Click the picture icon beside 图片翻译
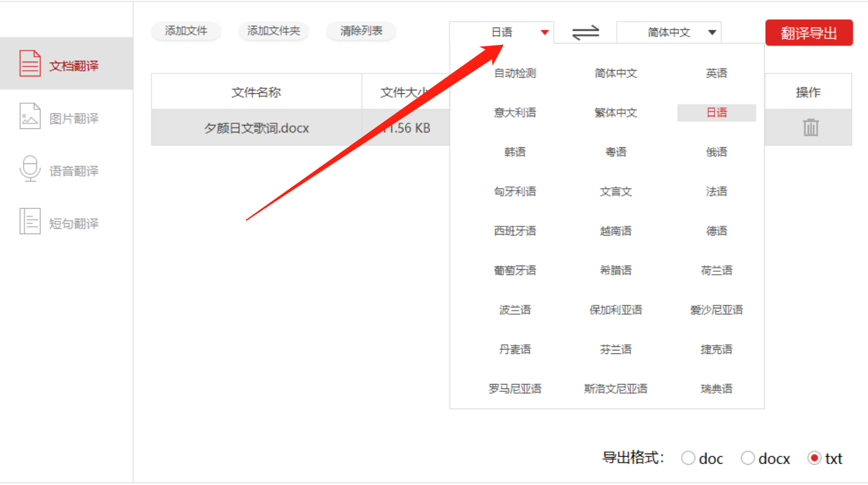868x485 pixels. tap(29, 116)
